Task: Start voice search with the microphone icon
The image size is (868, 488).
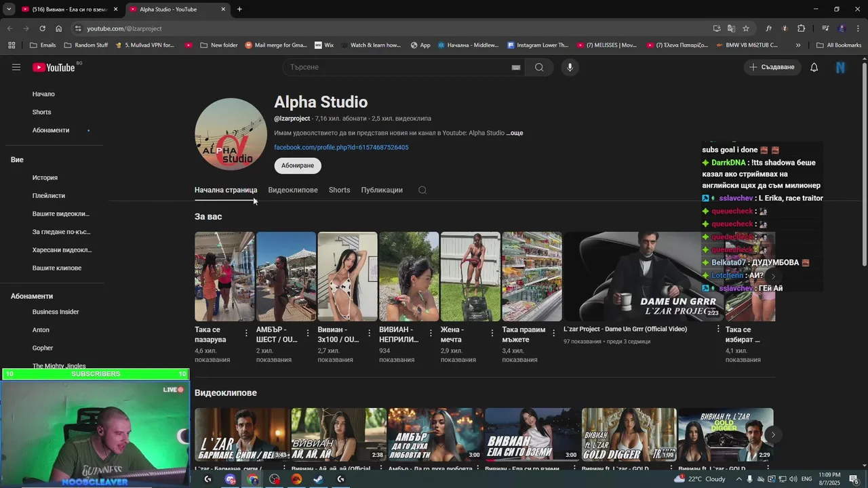Action: click(x=570, y=67)
